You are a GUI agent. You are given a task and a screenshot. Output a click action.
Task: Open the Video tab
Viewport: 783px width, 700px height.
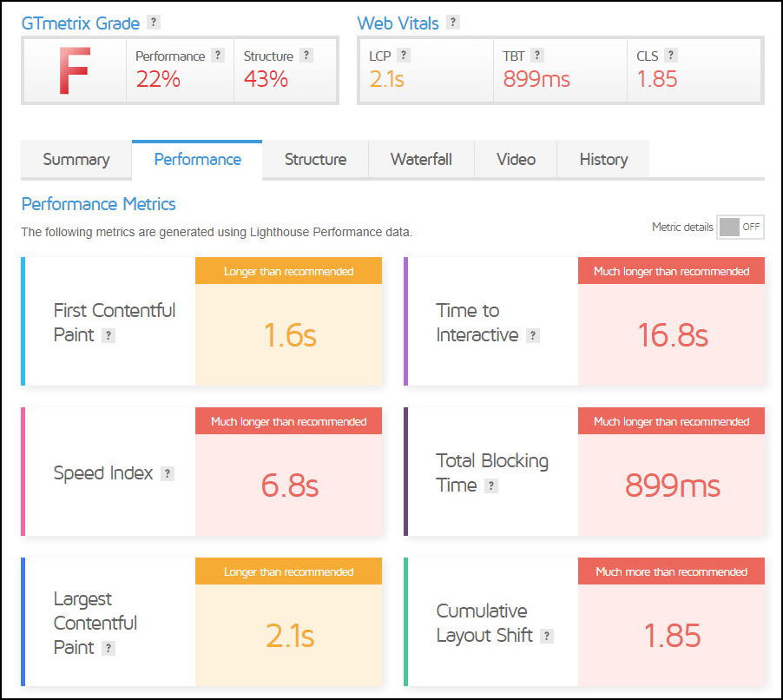tap(516, 160)
